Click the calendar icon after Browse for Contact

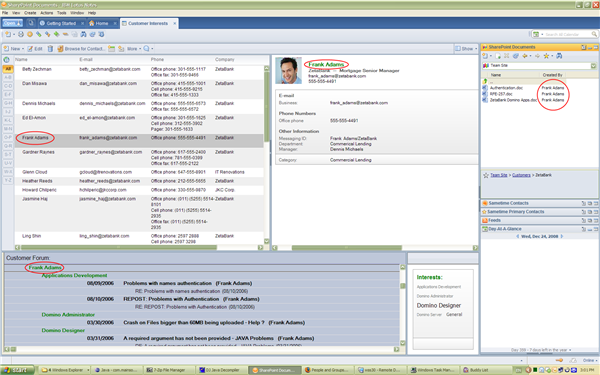111,49
